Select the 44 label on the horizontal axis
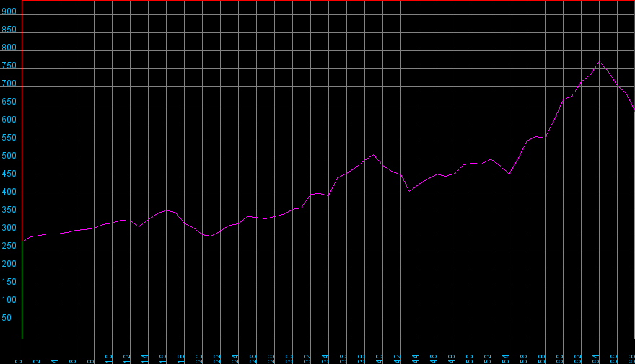 pos(416,359)
